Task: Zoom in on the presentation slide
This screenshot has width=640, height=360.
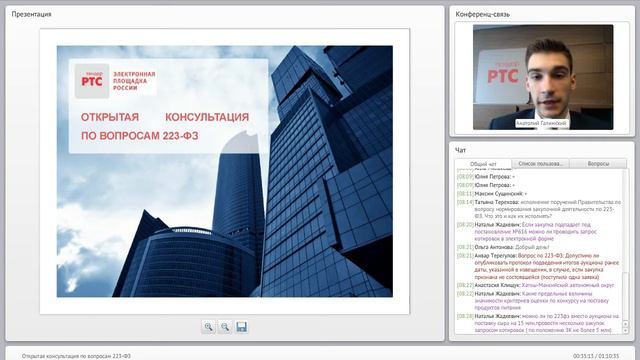Action: 209,327
